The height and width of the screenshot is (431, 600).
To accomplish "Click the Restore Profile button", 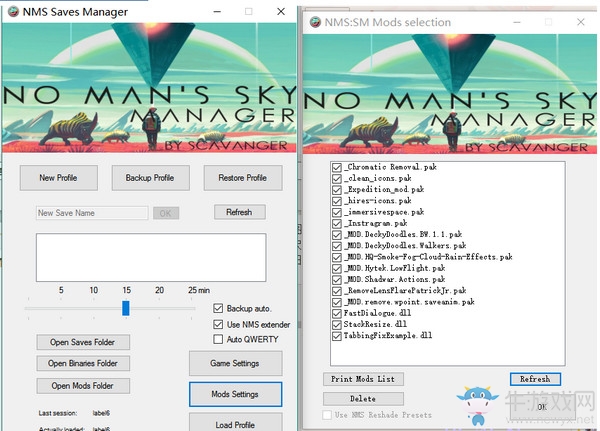I will tap(243, 178).
